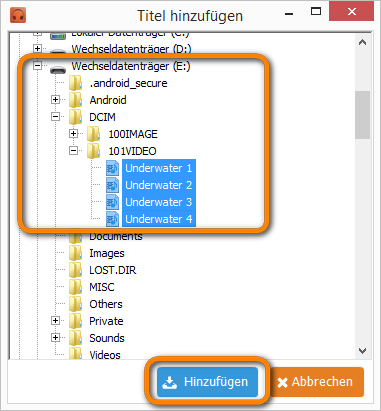
Task: Collapse the Wechseldatenträger (E:) drive node
Action: click(x=38, y=66)
